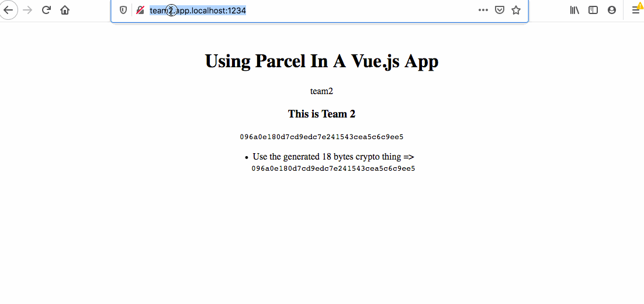Image resolution: width=644 pixels, height=304 pixels.
Task: Click the 'Using Parcel In A Vue.js App' heading
Action: pyautogui.click(x=321, y=61)
